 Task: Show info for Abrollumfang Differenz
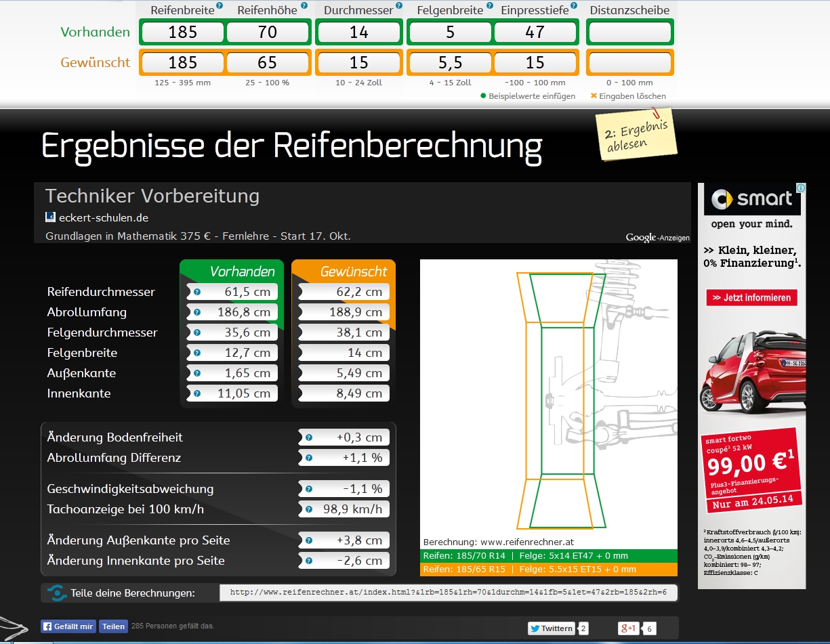309,458
